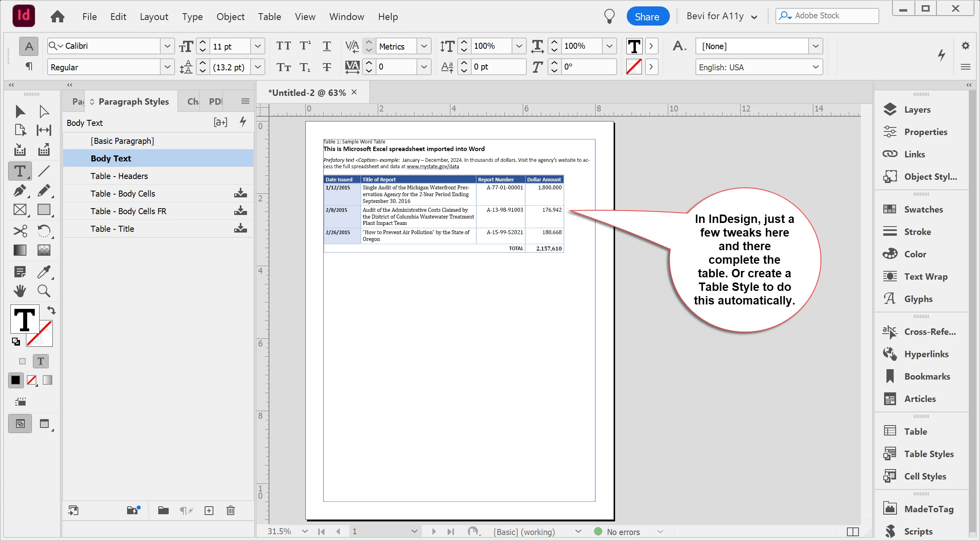This screenshot has height=541, width=980.
Task: Select the Scissors tool
Action: 20,231
